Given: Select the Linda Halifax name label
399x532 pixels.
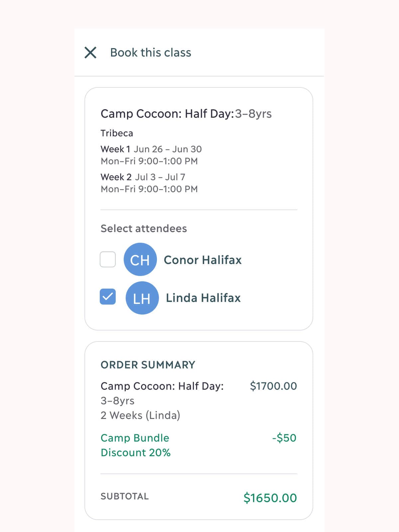Looking at the screenshot, I should coord(203,298).
